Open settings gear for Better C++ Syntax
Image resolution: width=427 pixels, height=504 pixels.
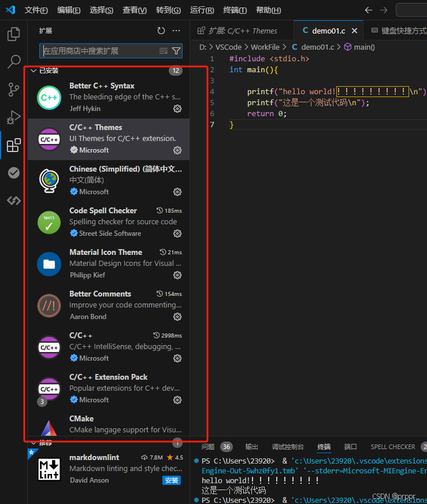tap(177, 109)
